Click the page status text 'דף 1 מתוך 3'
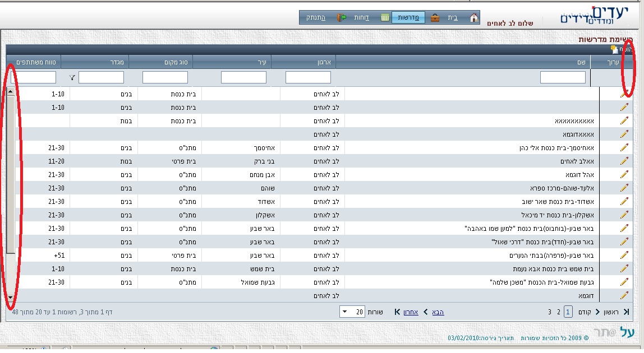Image resolution: width=644 pixels, height=353 pixels. click(96, 312)
